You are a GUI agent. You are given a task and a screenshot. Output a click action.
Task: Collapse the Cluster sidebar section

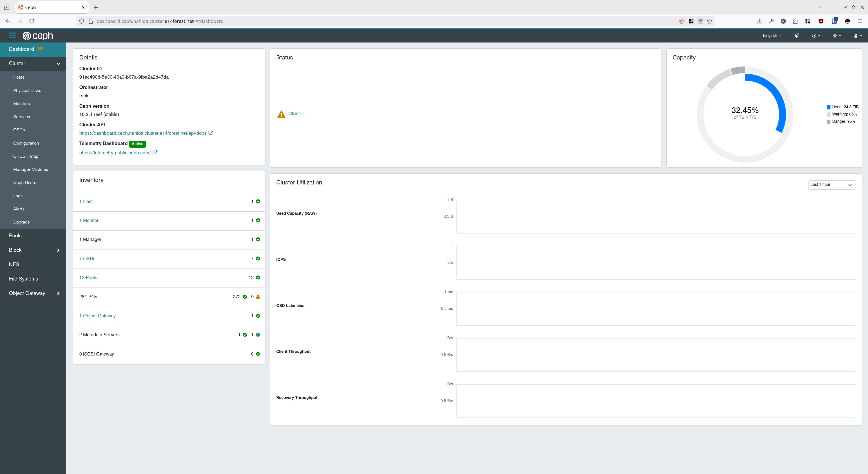click(x=58, y=64)
